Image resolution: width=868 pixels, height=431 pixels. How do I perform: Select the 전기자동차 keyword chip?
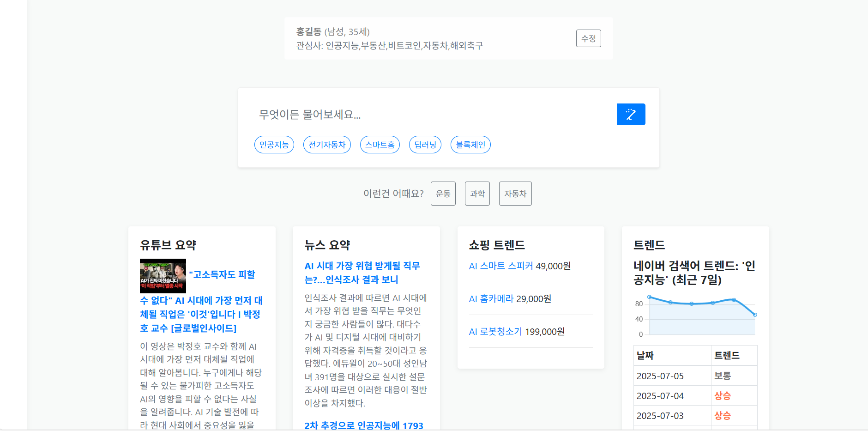pos(327,145)
